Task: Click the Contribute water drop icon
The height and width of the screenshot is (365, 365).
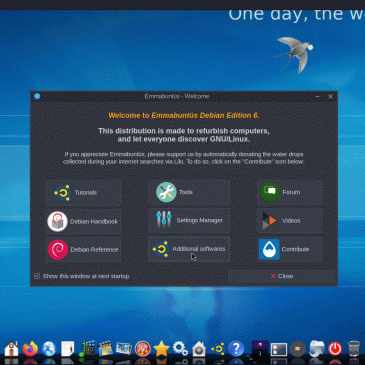Action: [269, 249]
